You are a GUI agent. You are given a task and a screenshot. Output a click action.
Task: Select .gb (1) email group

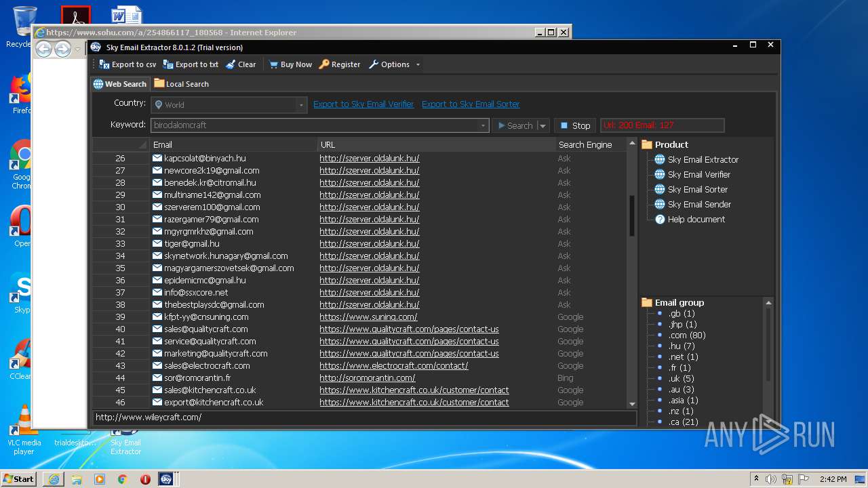click(x=682, y=314)
